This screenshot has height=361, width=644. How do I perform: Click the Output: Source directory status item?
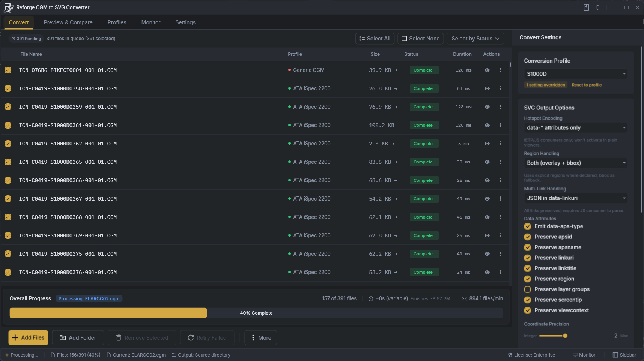coord(201,355)
